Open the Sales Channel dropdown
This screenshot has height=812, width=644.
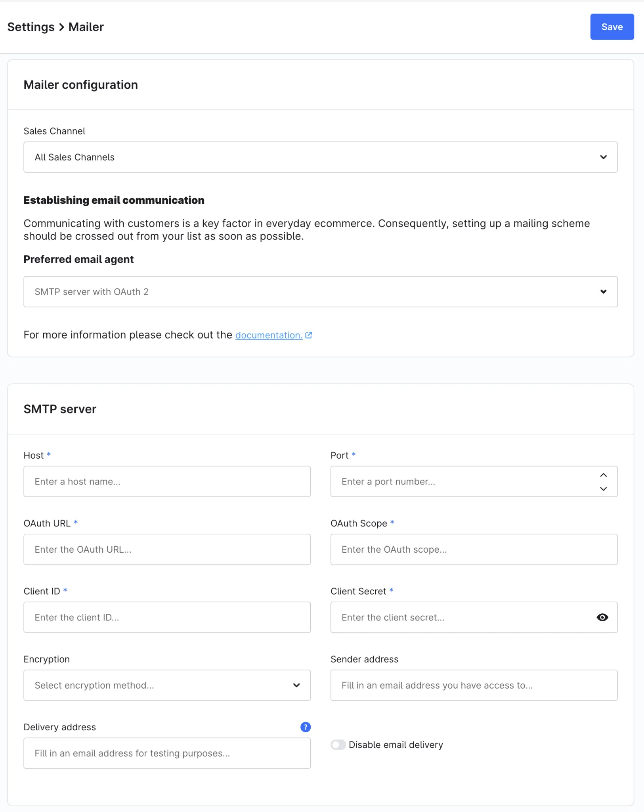pos(320,157)
